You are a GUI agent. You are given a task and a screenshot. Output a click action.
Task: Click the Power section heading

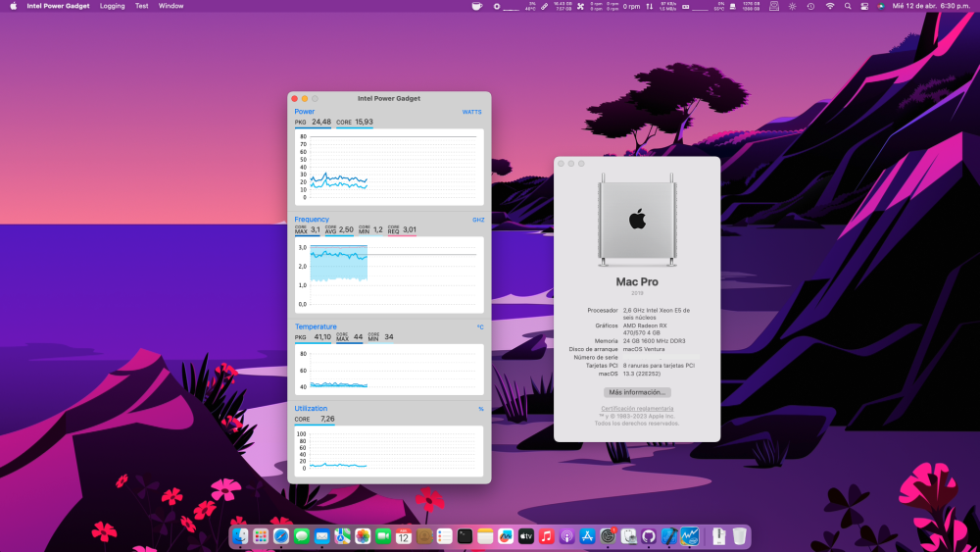(x=305, y=111)
